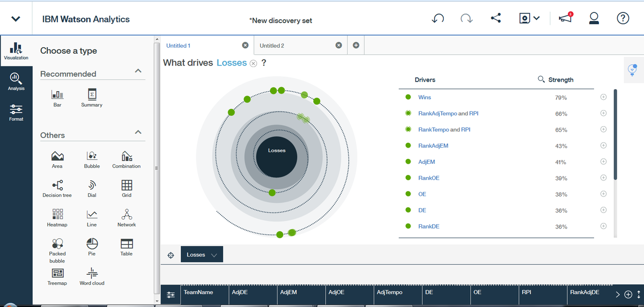This screenshot has width=644, height=307.
Task: Collapse the Recommended section
Action: [x=138, y=71]
